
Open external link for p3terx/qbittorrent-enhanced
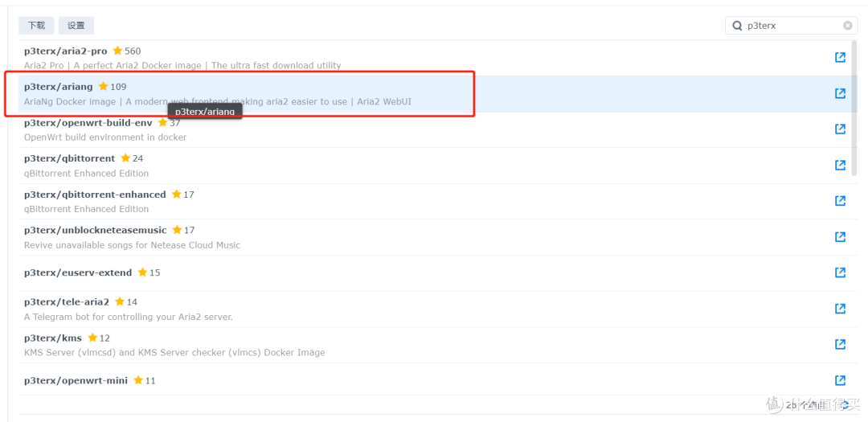click(840, 201)
